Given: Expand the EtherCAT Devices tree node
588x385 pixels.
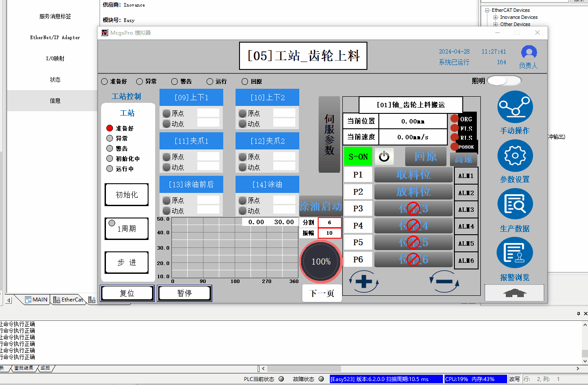Looking at the screenshot, I should pos(487,10).
